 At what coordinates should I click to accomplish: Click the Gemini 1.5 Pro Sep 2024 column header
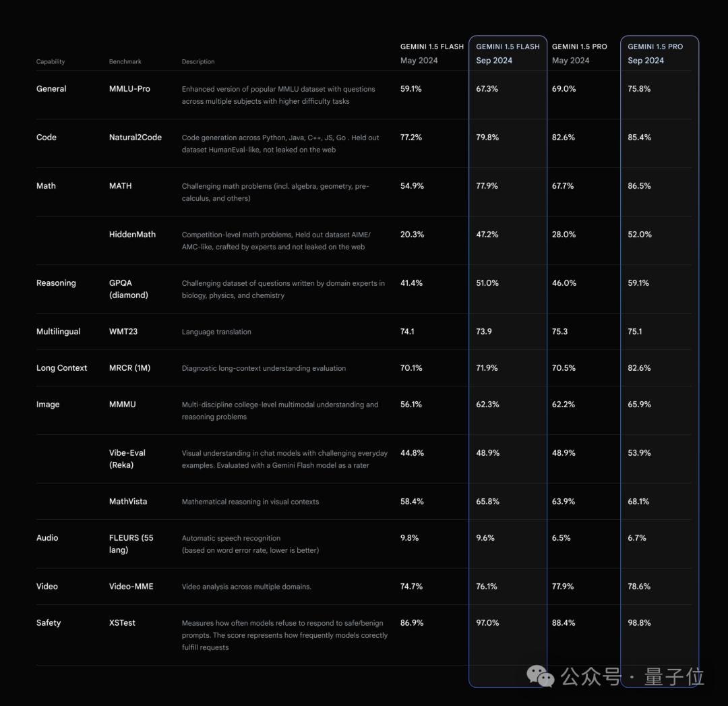pos(655,53)
